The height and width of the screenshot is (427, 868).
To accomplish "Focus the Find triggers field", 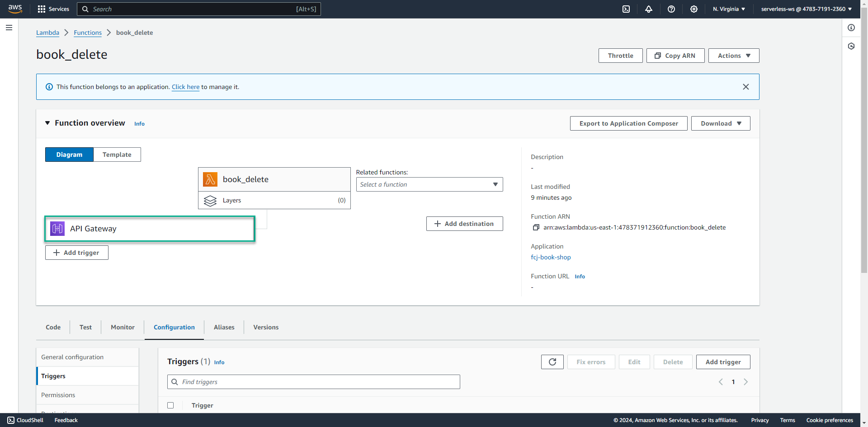I will click(314, 382).
